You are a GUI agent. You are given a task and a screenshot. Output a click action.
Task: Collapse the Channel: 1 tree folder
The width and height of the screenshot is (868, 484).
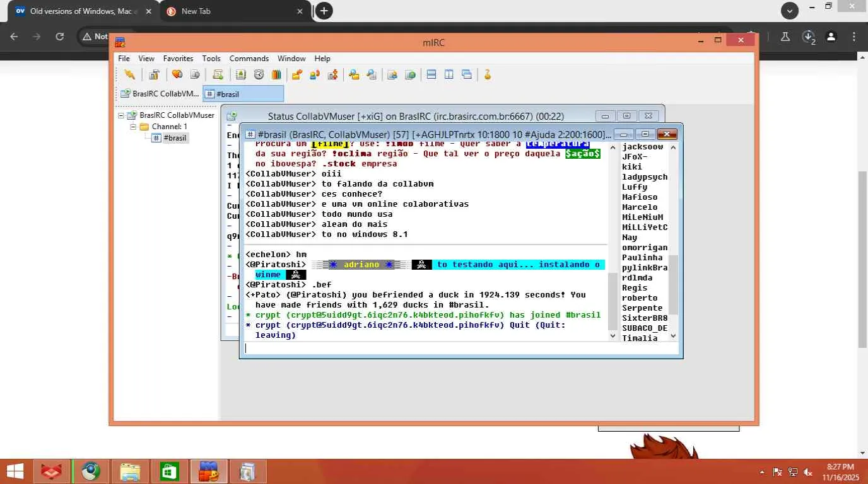coord(133,127)
